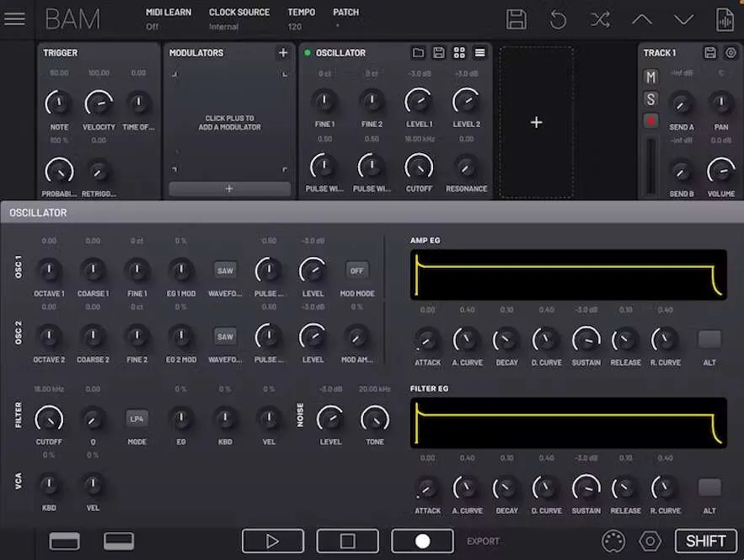This screenshot has height=560, width=744.
Task: Open the hamburger main menu
Action: pos(14,19)
